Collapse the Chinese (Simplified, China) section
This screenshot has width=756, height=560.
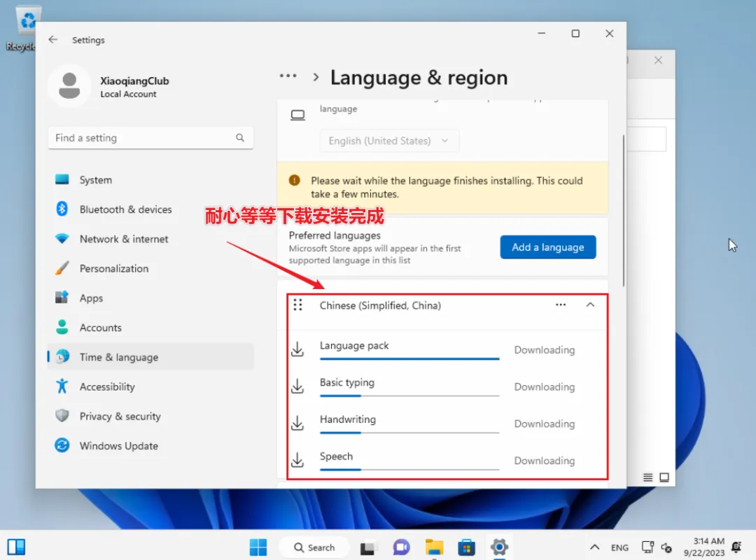(590, 305)
